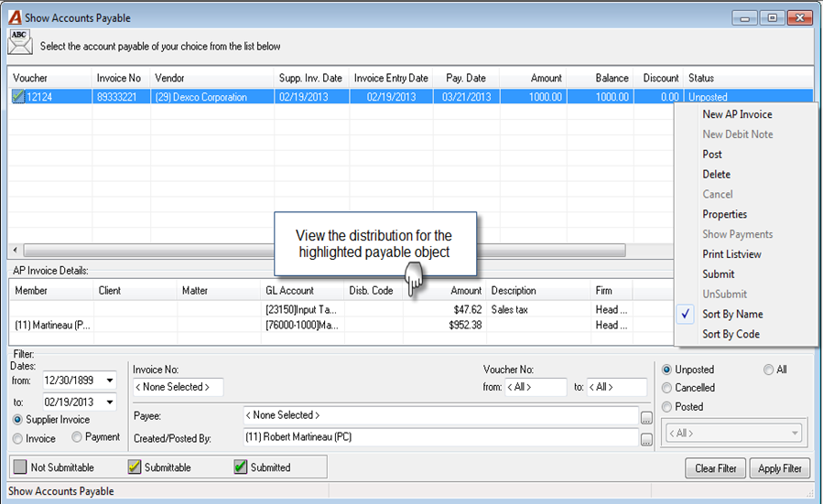
Task: Select Delete in the context menu
Action: click(716, 174)
